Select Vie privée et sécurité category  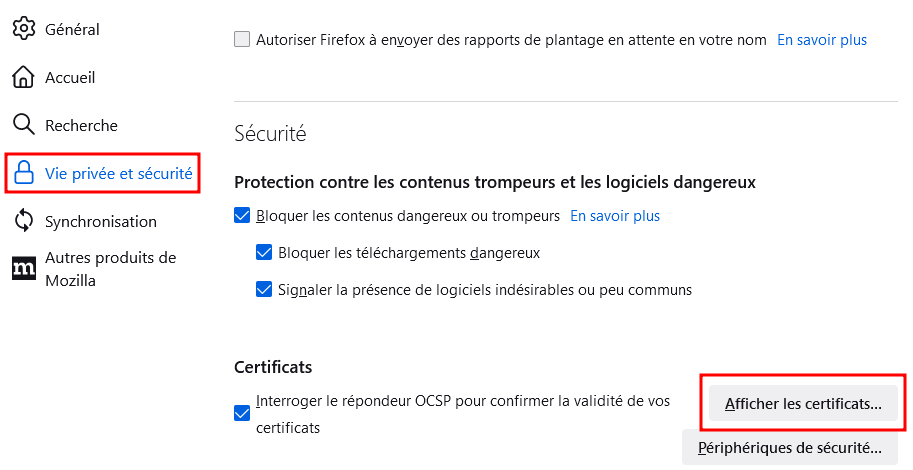[x=119, y=174]
